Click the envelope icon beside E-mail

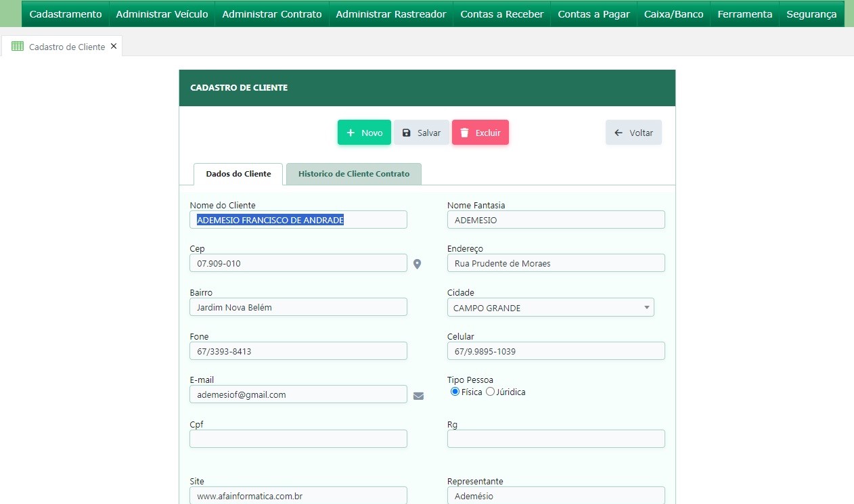pos(418,396)
